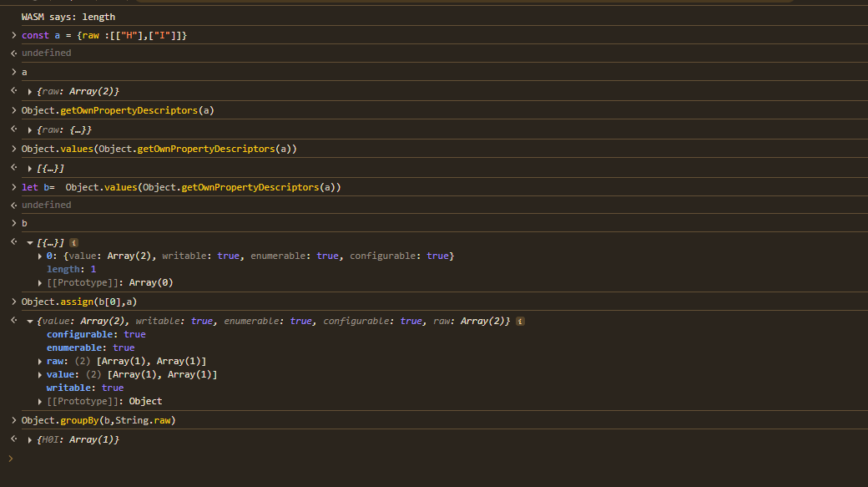Collapse the expanded [{…}] array for b
The width and height of the screenshot is (868, 487).
[30, 242]
